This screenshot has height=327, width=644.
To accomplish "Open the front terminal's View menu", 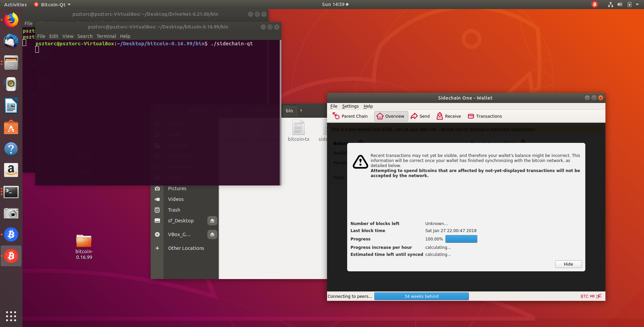I will (x=68, y=36).
